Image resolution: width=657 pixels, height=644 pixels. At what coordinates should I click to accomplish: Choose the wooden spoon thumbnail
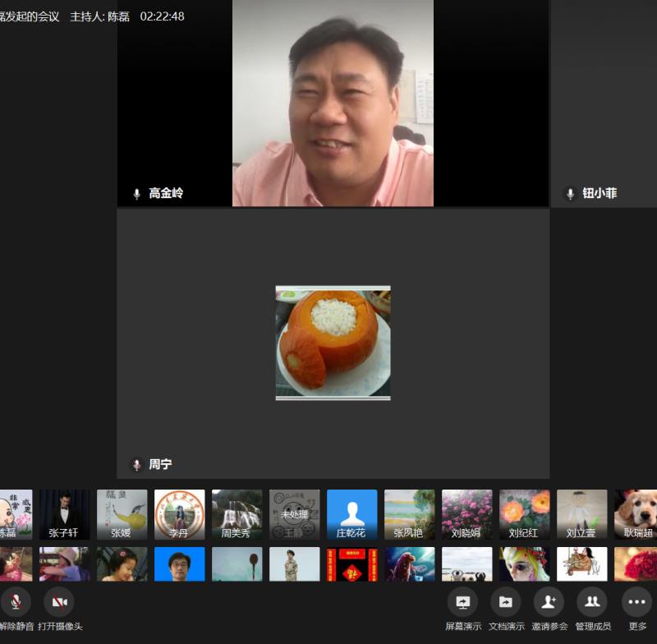[237, 564]
